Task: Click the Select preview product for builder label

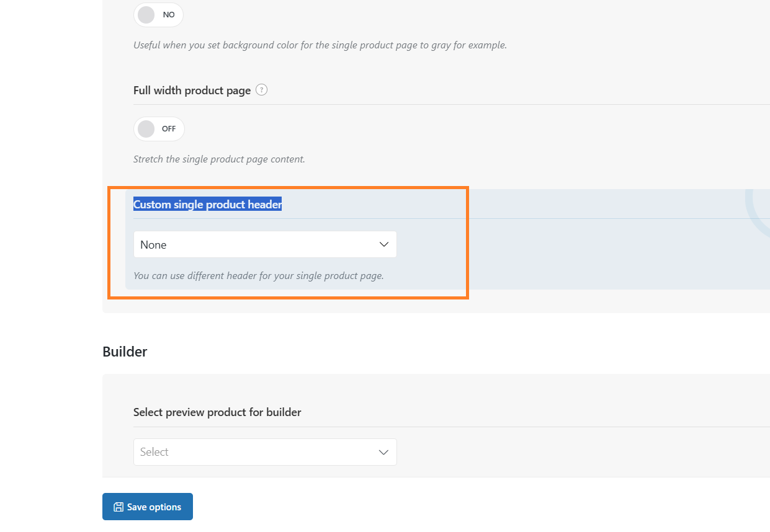Action: point(217,412)
